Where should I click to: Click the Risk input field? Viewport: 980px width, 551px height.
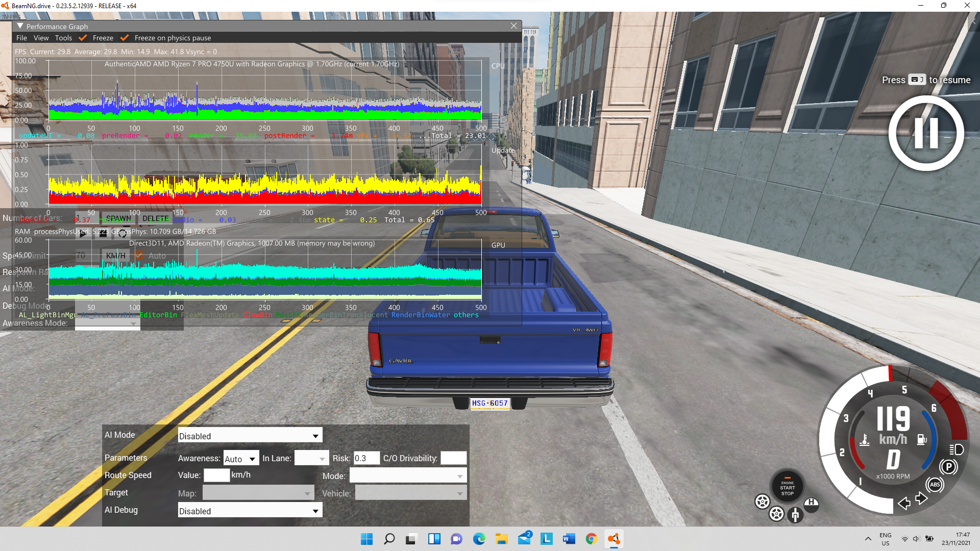tap(366, 458)
